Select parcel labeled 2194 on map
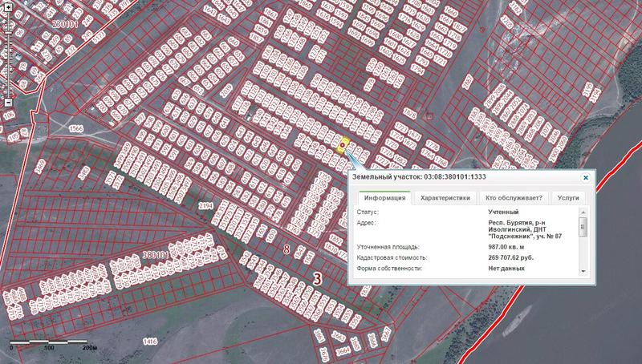 tap(205, 206)
